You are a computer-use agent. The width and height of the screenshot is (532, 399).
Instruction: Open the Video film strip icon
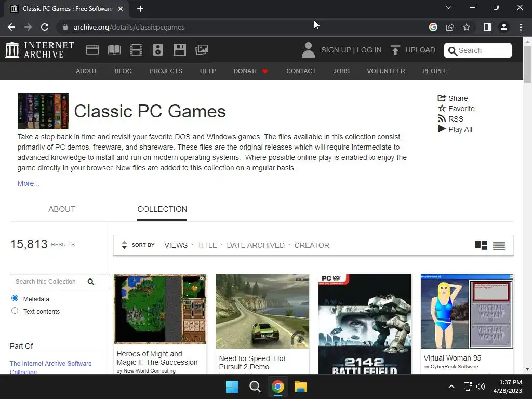click(136, 50)
